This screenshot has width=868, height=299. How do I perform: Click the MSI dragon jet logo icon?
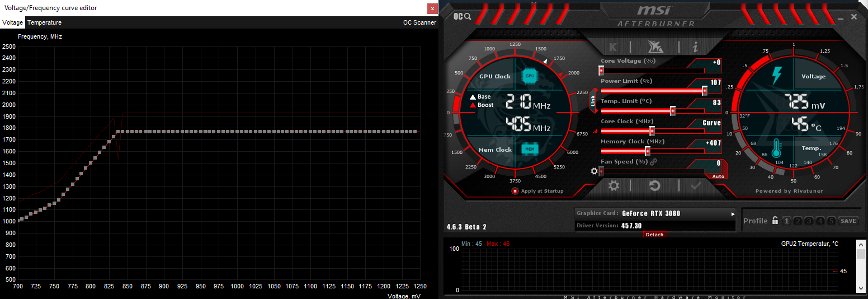coord(654,46)
